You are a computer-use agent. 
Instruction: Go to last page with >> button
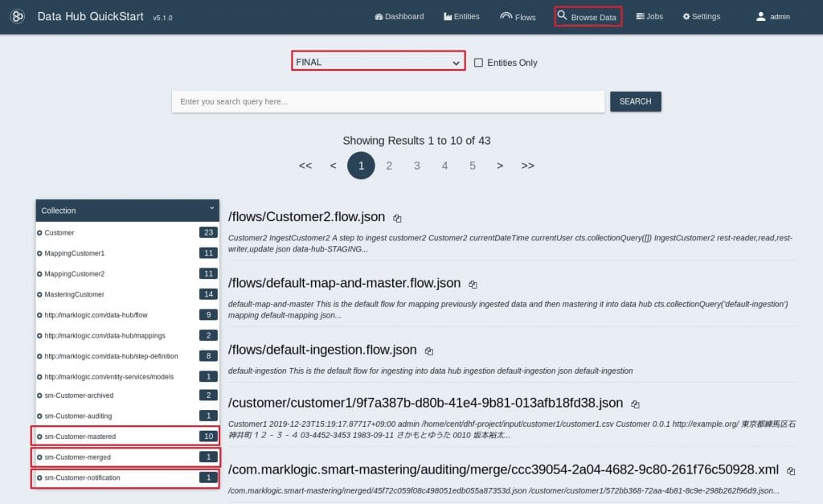coord(527,166)
